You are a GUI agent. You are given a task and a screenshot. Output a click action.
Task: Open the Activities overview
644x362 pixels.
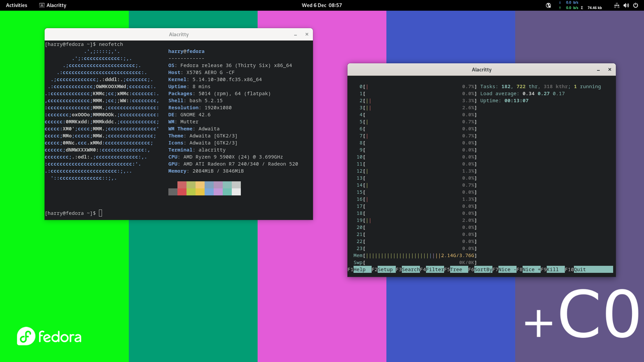[17, 6]
